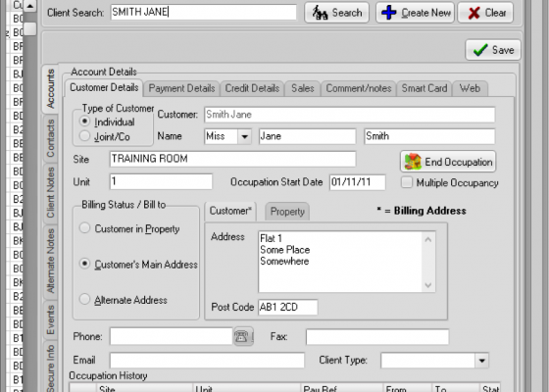Switch to the Payment Details tab

coord(181,88)
